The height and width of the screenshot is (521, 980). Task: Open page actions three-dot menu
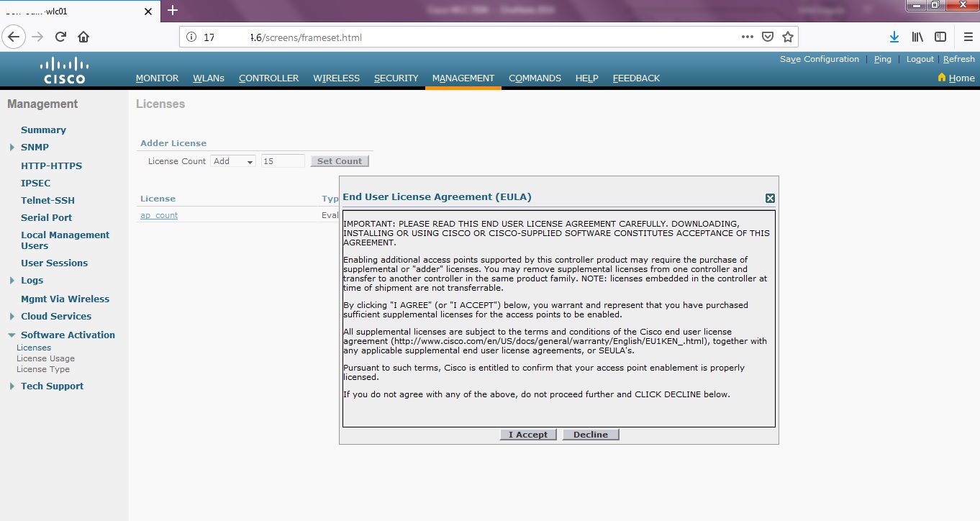(748, 37)
